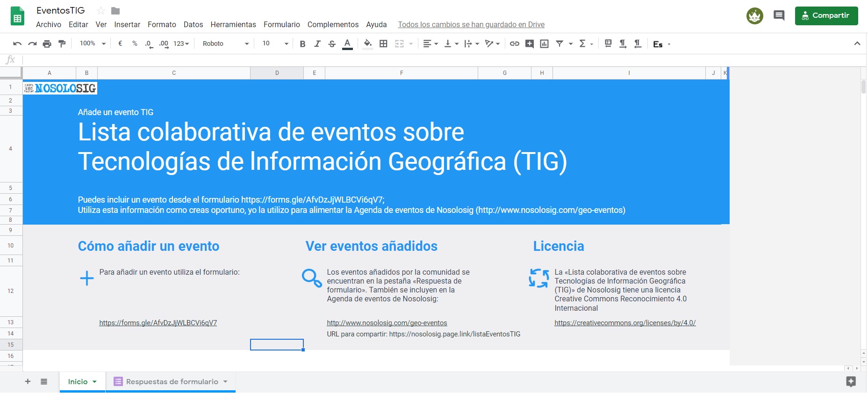The image size is (868, 394).
Task: Insert comment toolbar icon
Action: click(529, 44)
